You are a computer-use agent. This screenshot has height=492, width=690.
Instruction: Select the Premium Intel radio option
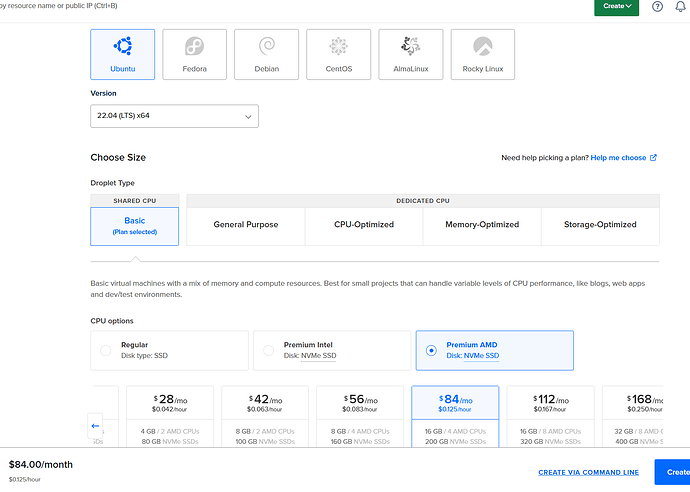268,350
